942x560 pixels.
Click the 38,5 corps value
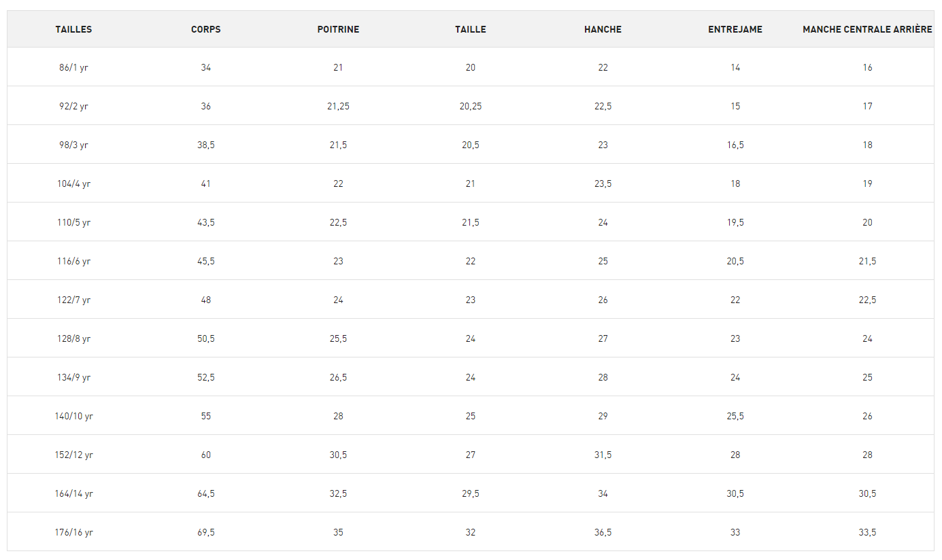(x=206, y=145)
